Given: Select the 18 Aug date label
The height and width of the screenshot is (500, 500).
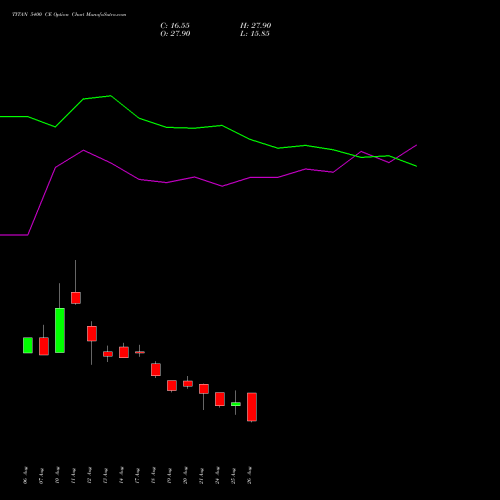Looking at the screenshot, I should (x=153, y=475).
